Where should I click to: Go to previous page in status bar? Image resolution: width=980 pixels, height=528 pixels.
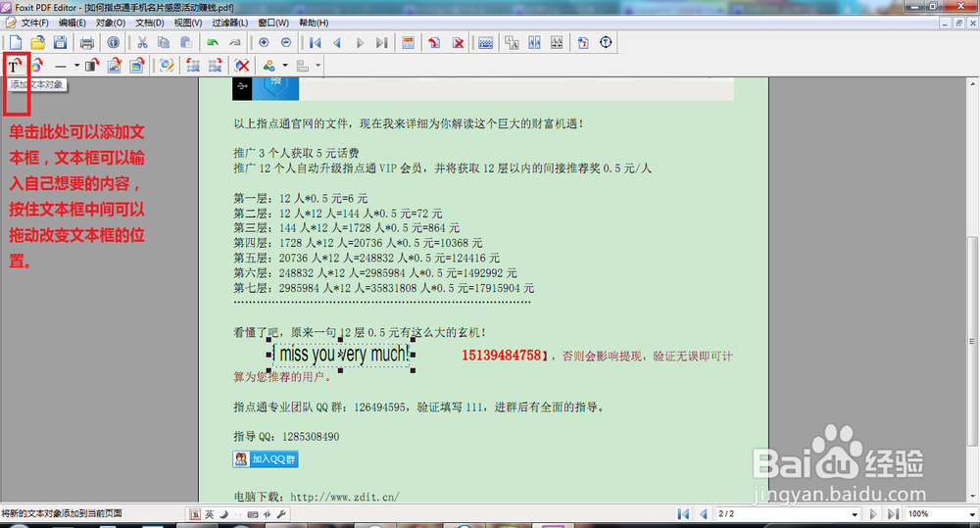click(704, 513)
